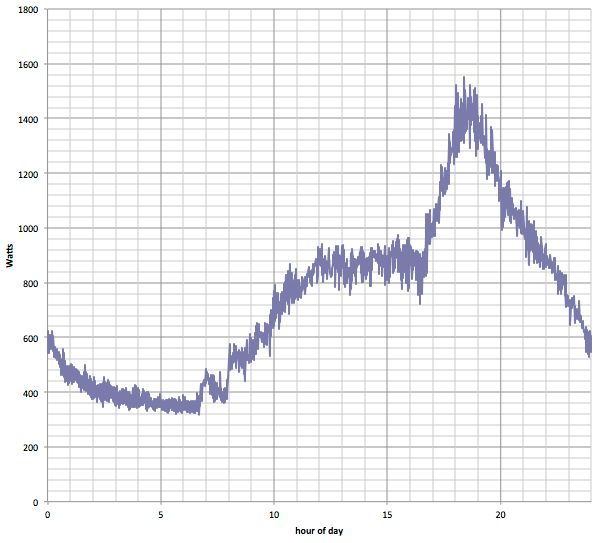605x543 pixels.
Task: Click the evening peak of the power curve
Action: pyautogui.click(x=463, y=80)
